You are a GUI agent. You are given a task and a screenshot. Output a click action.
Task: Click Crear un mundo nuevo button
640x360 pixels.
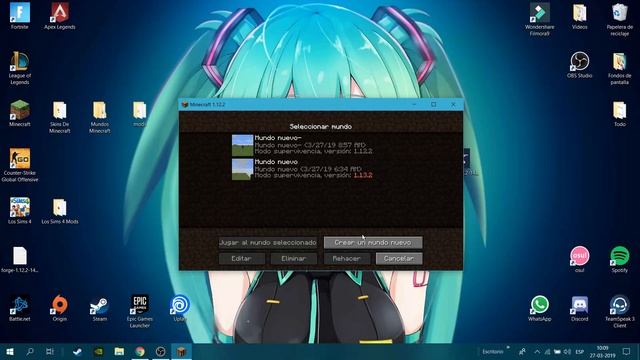point(373,242)
